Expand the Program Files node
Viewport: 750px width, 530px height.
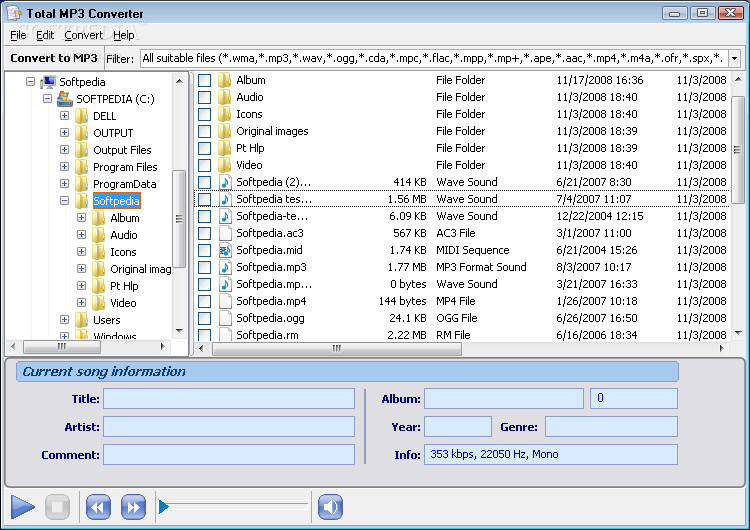64,166
